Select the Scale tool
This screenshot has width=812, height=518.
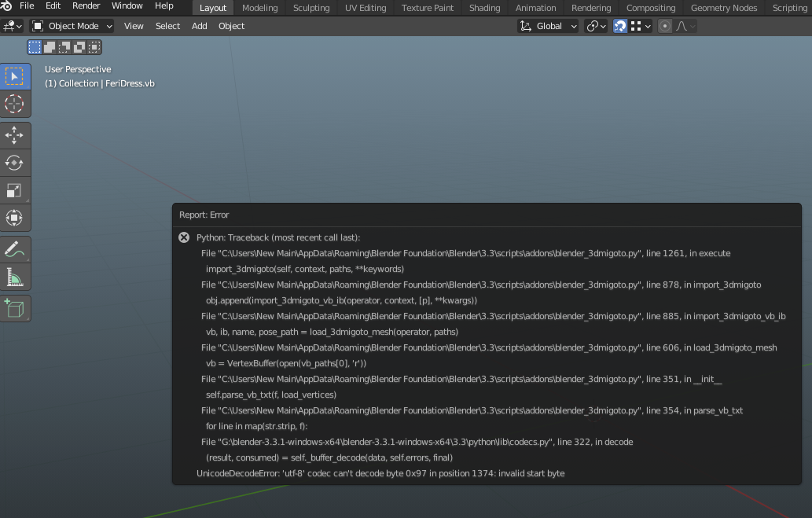15,191
